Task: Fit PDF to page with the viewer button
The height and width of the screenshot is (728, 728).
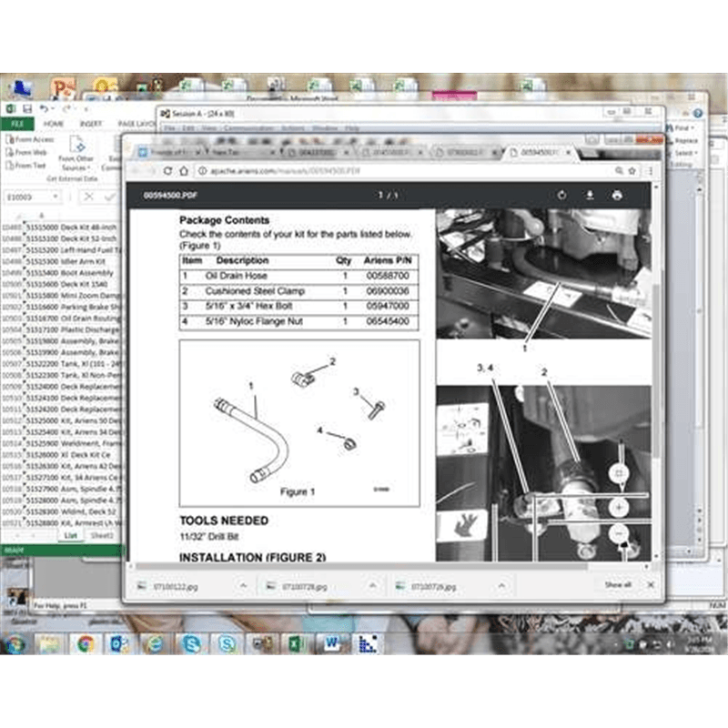Action: 619,473
